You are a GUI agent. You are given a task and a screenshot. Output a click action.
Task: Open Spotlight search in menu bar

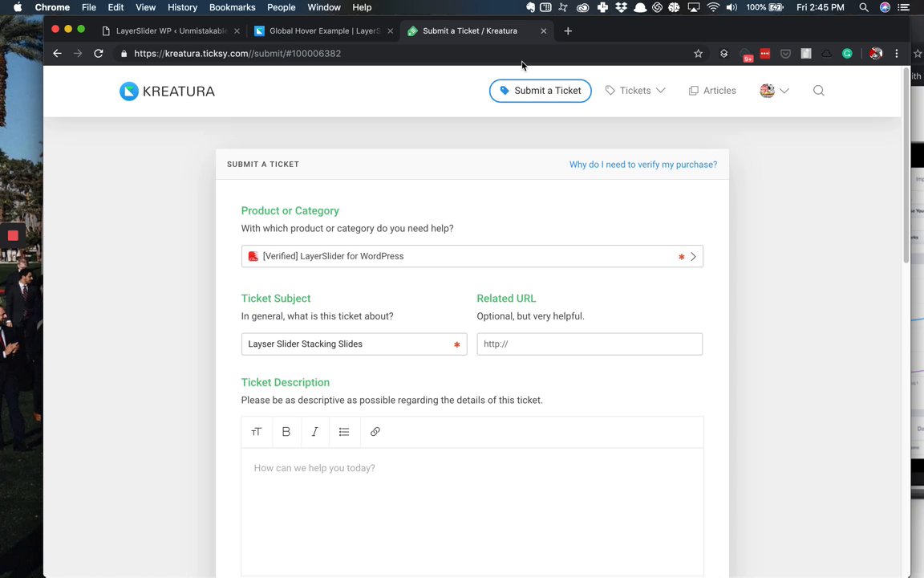point(864,7)
